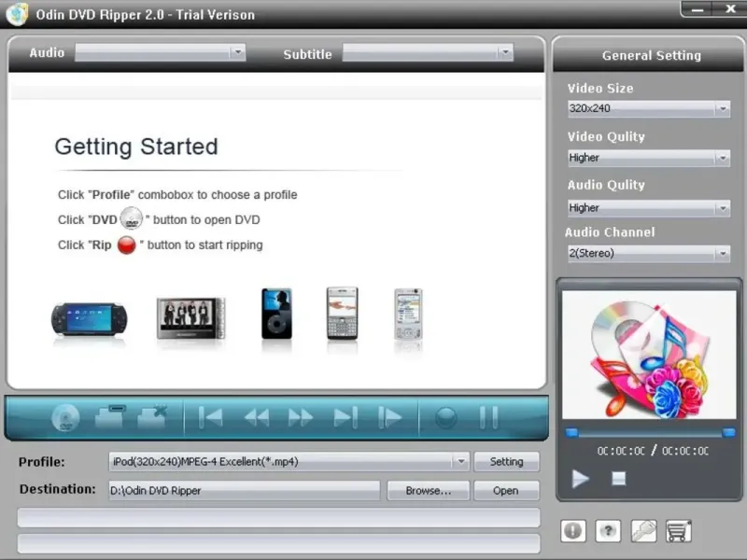Close the Odin DVD Ripper window
The height and width of the screenshot is (560, 747).
729,8
